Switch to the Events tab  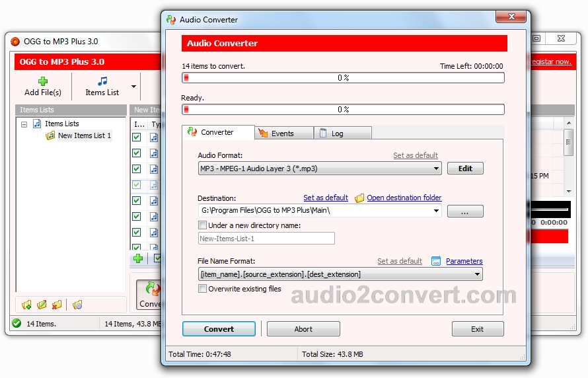tap(284, 133)
